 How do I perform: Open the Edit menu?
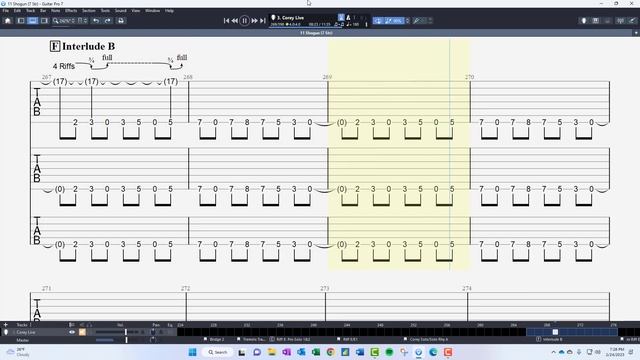(17, 11)
